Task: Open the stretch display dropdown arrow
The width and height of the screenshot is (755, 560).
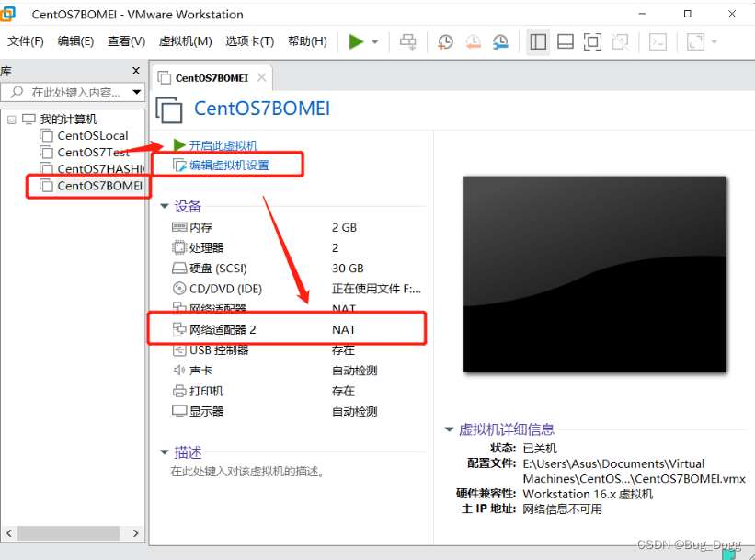Action: click(715, 42)
